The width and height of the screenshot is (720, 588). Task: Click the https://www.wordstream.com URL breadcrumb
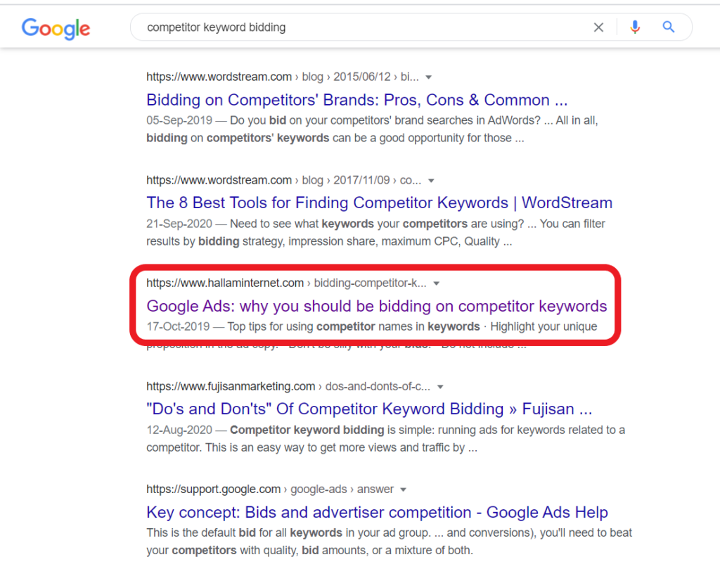pos(219,77)
